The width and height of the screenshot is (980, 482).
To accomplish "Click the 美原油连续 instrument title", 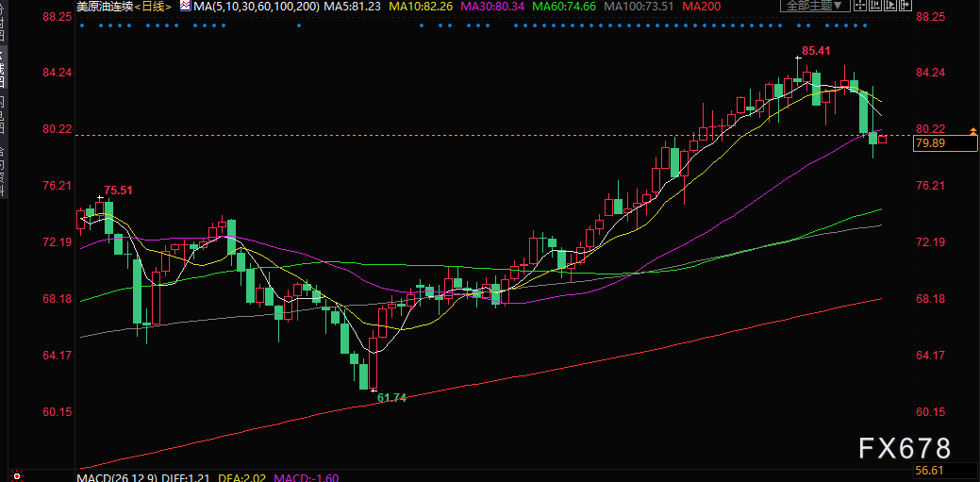I will (105, 7).
